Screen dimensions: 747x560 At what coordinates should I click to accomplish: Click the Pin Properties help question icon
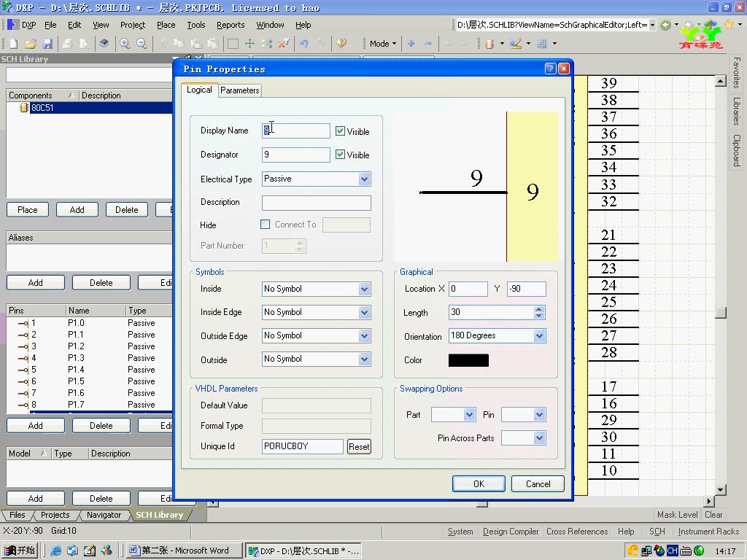(x=550, y=69)
